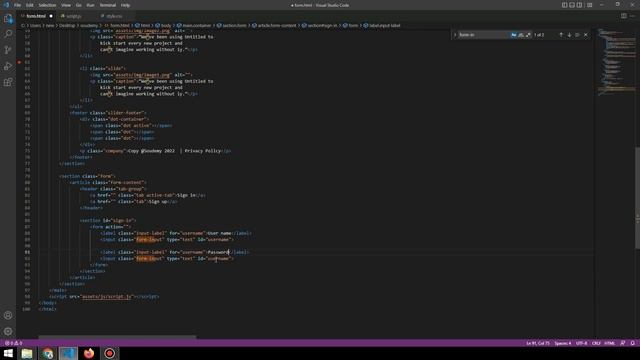Screen dimensions: 640x360
Task: Open the Search view in activity bar
Action: 8,34
